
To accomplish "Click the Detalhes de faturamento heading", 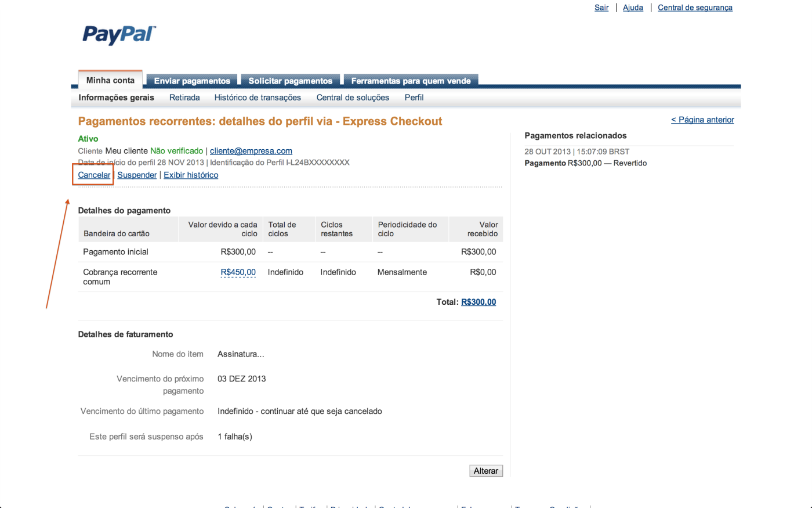I will pyautogui.click(x=126, y=334).
